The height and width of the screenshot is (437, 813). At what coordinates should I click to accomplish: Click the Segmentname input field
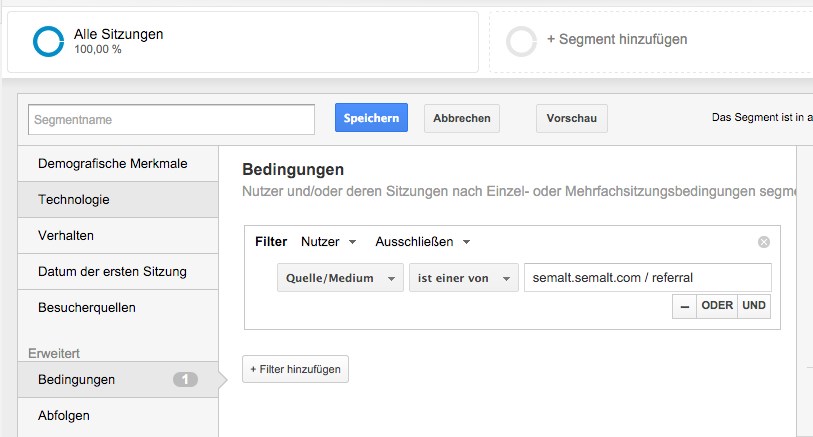click(x=172, y=119)
